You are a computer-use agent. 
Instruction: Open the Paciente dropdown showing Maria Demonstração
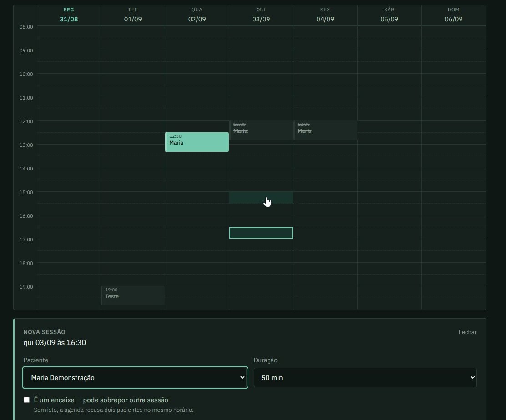pos(135,377)
